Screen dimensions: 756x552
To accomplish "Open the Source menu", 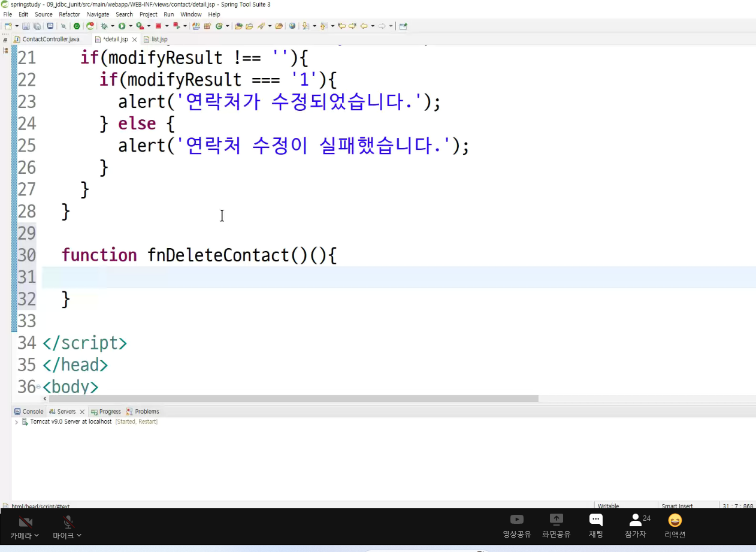I will tap(44, 14).
